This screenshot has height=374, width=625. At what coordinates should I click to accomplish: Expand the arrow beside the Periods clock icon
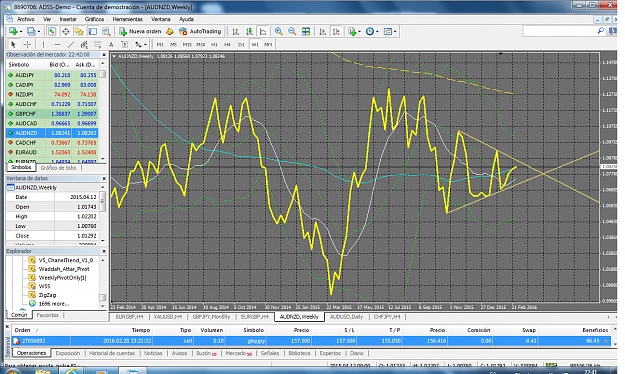point(377,31)
